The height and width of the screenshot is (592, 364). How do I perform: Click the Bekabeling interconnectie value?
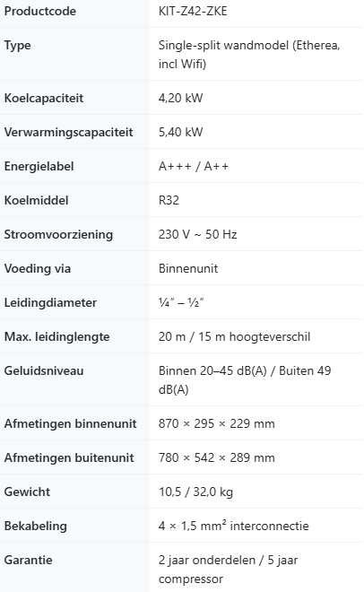coord(233,526)
